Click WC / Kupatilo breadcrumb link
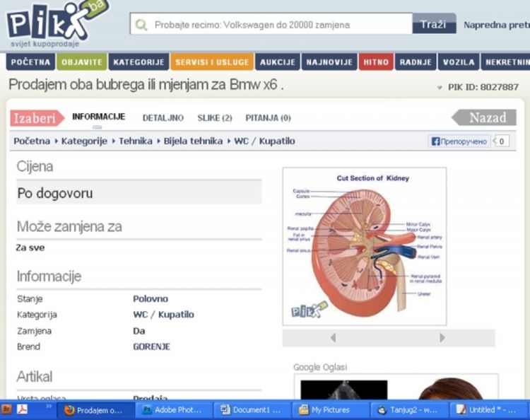The width and height of the screenshot is (530, 420). click(264, 141)
